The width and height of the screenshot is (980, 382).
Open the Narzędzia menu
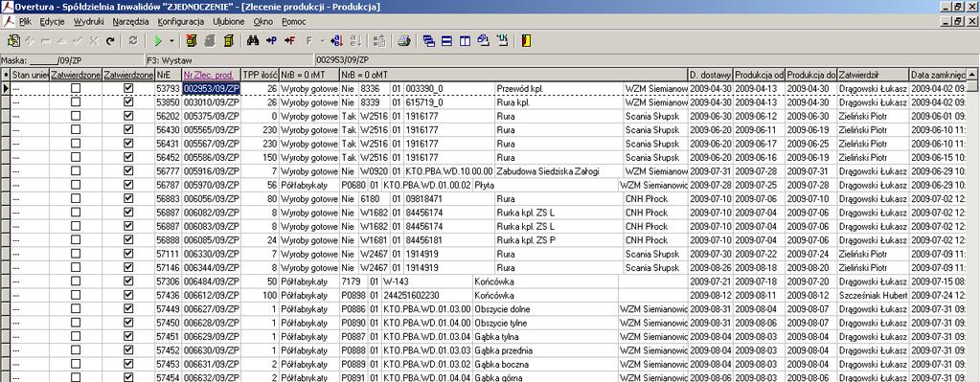coord(130,21)
